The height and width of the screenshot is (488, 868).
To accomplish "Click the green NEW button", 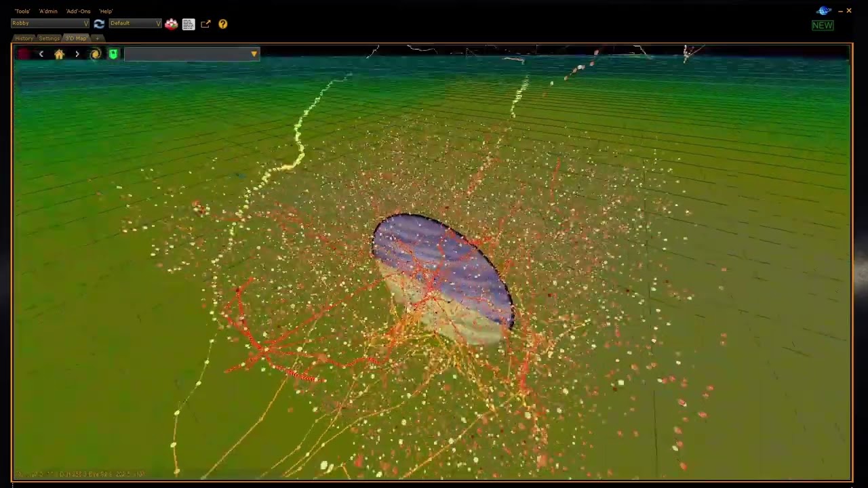I will [x=823, y=25].
